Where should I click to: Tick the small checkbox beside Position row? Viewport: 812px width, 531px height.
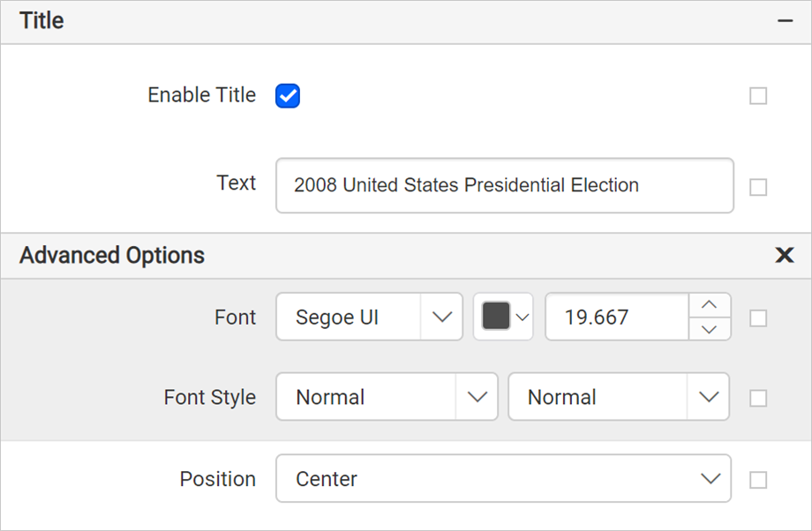(x=758, y=480)
